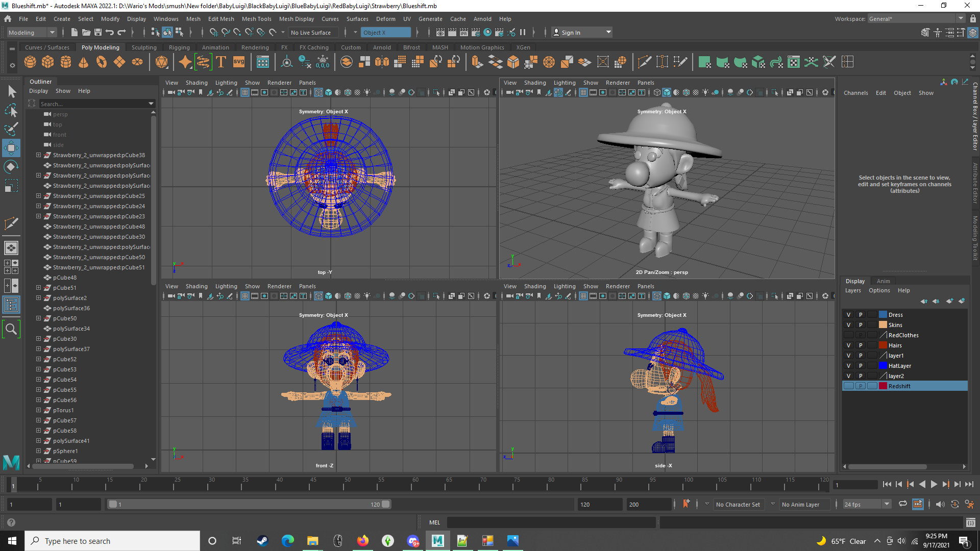Toggle visibility of Skins layer
980x551 pixels.
(x=849, y=325)
